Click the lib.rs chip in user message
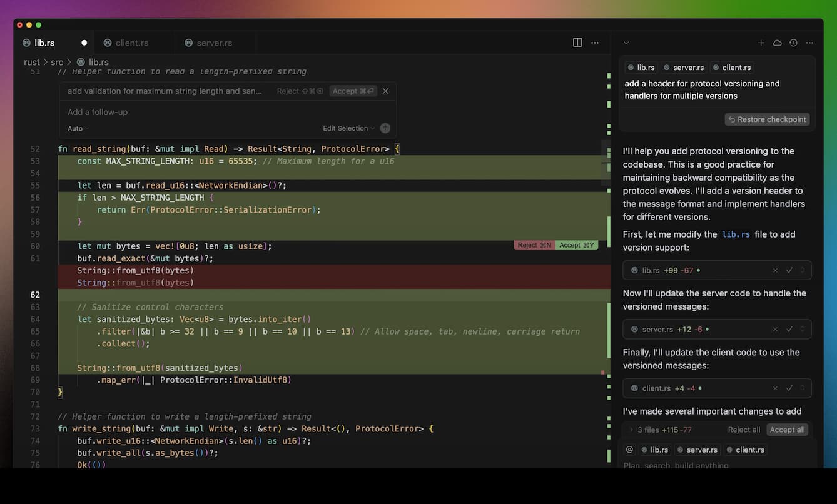Image resolution: width=837 pixels, height=504 pixels. (641, 68)
